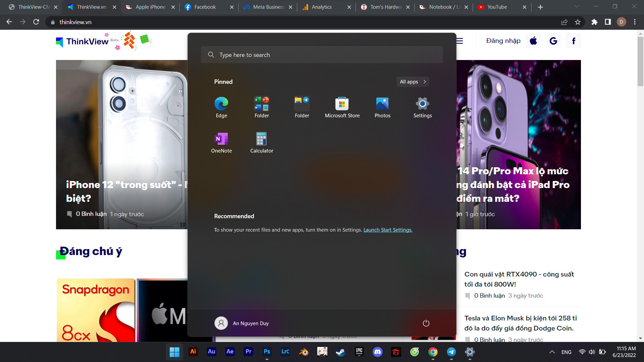Screen dimensions: 644x362
Task: Click the Start menu search box
Action: coord(322,55)
